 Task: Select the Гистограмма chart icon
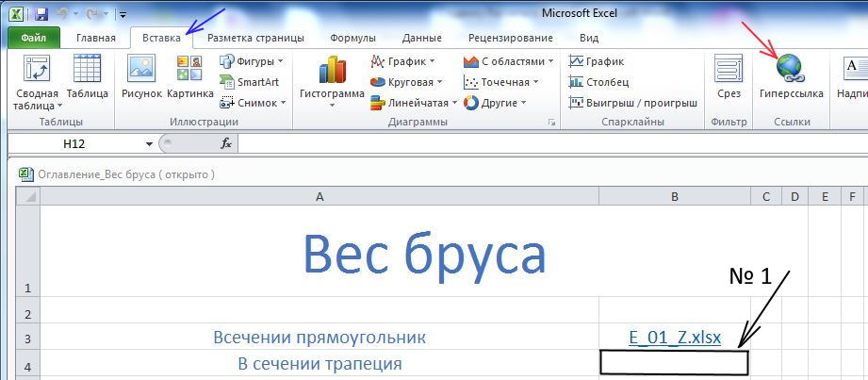pos(332,70)
